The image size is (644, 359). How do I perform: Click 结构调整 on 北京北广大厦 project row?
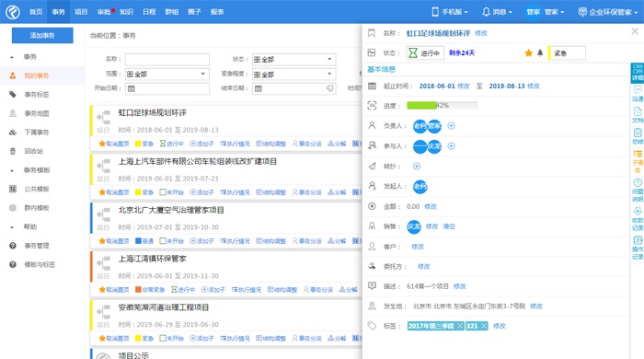270,241
